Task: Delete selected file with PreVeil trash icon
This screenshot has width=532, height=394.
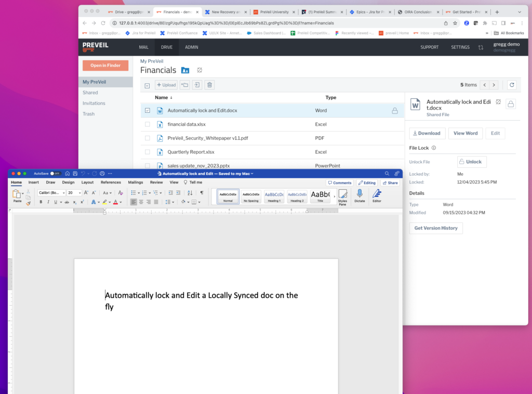Action: tap(210, 85)
